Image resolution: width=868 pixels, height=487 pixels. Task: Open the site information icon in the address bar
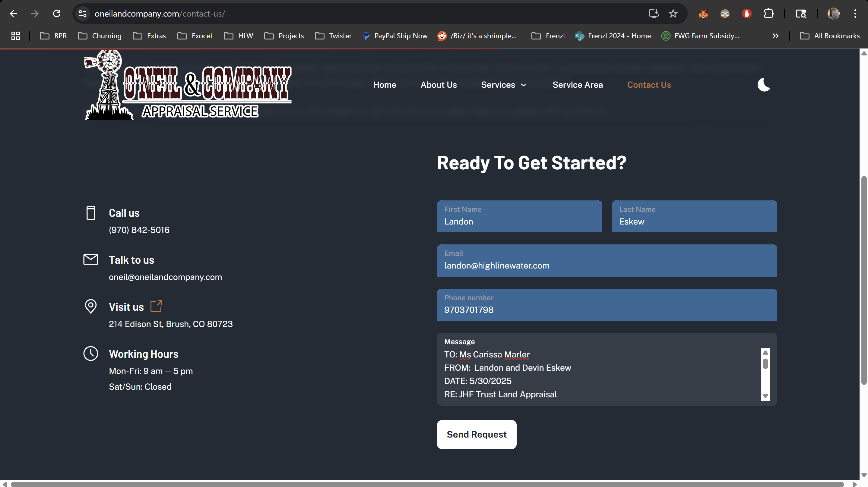(83, 14)
